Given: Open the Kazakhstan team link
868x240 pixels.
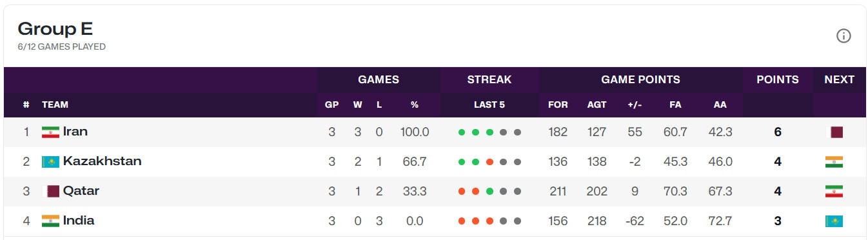Looking at the screenshot, I should 102,161.
